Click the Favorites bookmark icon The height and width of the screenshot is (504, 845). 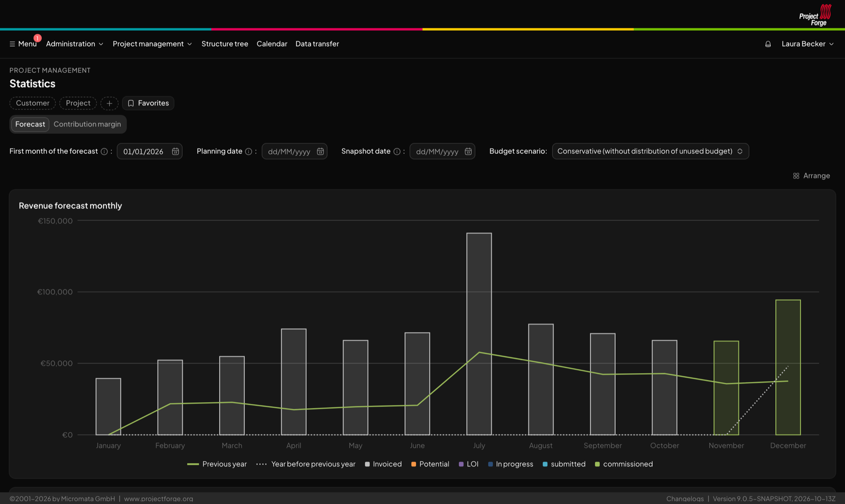click(x=131, y=103)
